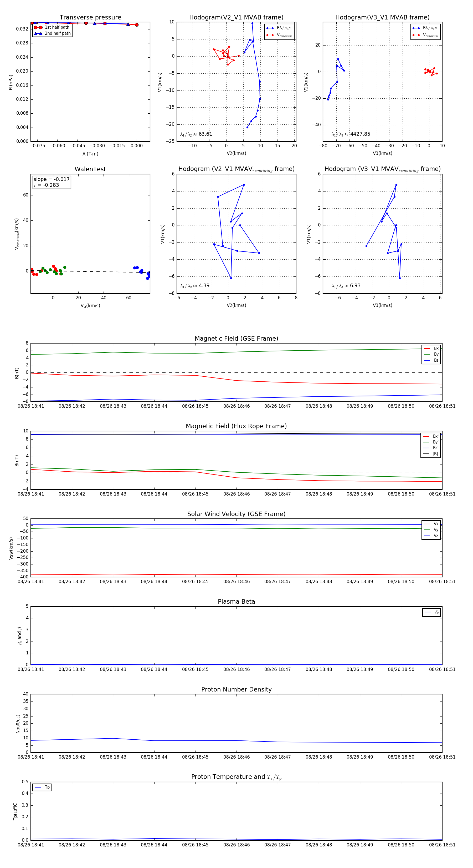
Task: Click the 4.39 eigenvalue ratio annotation
Action: pyautogui.click(x=194, y=286)
